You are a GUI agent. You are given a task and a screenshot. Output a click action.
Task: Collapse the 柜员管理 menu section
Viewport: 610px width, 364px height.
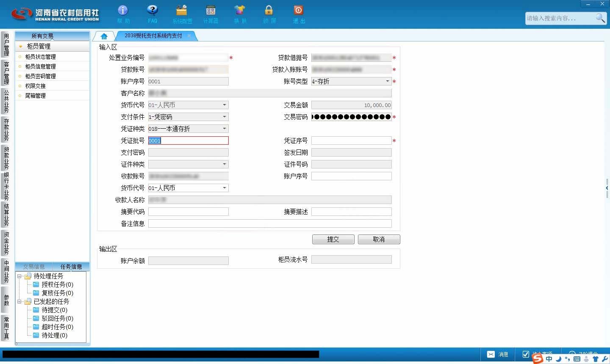20,47
